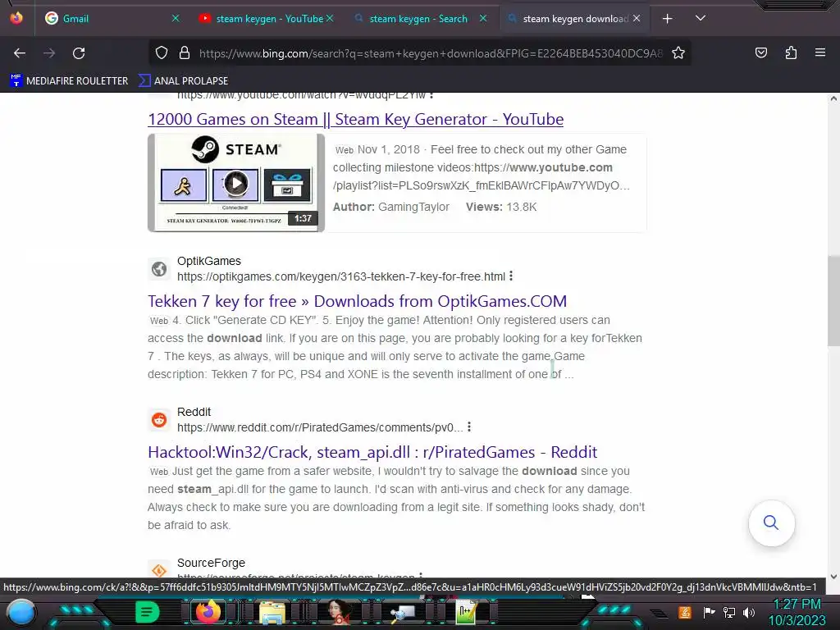Click the Java update tray icon

pyautogui.click(x=684, y=612)
